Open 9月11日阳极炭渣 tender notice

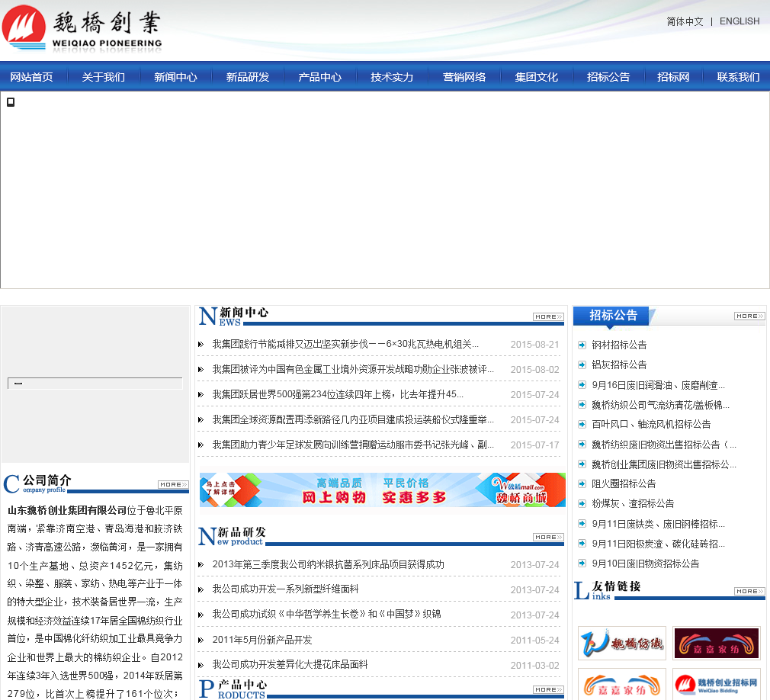659,544
